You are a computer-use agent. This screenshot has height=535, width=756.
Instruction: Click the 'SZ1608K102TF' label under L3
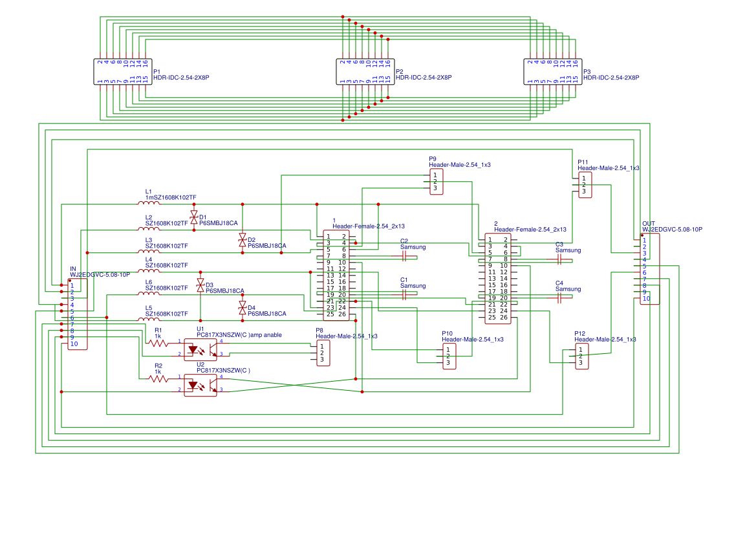tap(167, 246)
